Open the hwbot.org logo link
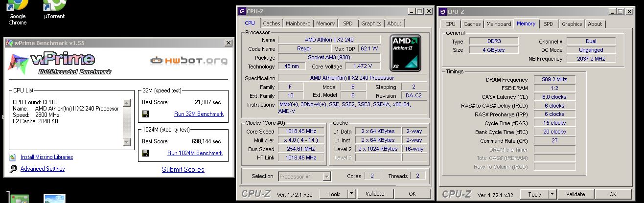This screenshot has height=203, width=644. point(188,61)
